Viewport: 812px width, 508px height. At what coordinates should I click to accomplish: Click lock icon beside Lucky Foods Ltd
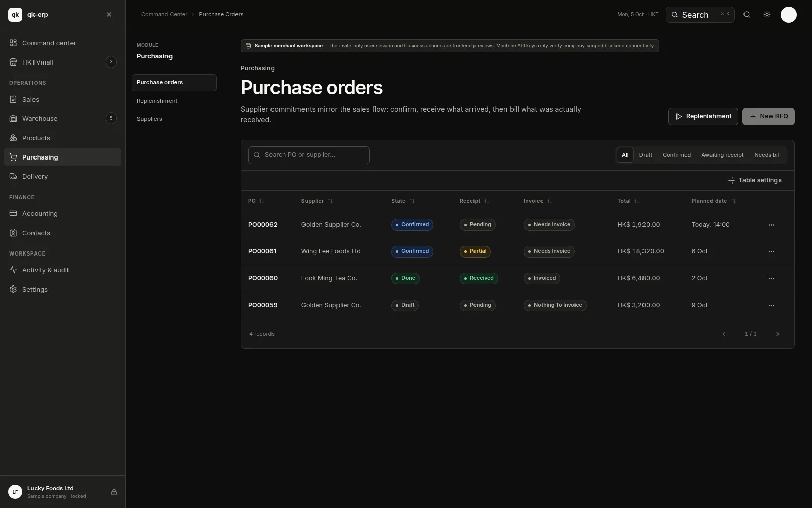(x=114, y=492)
